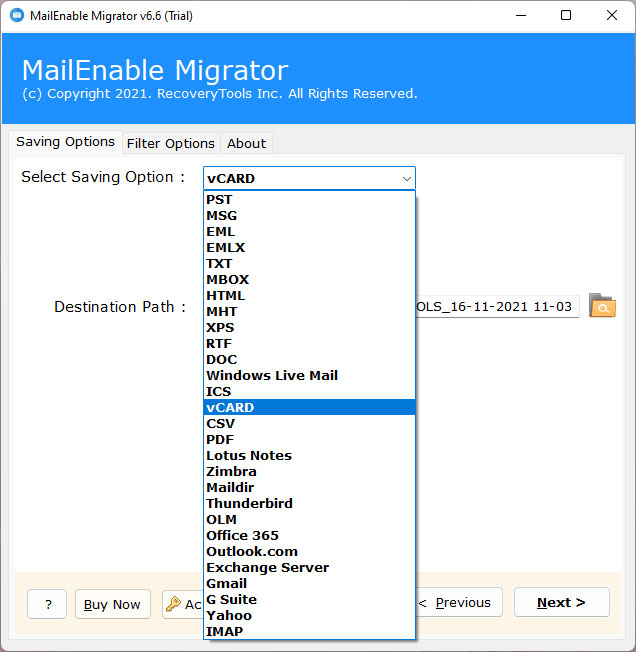Select RTF in the list

click(309, 343)
